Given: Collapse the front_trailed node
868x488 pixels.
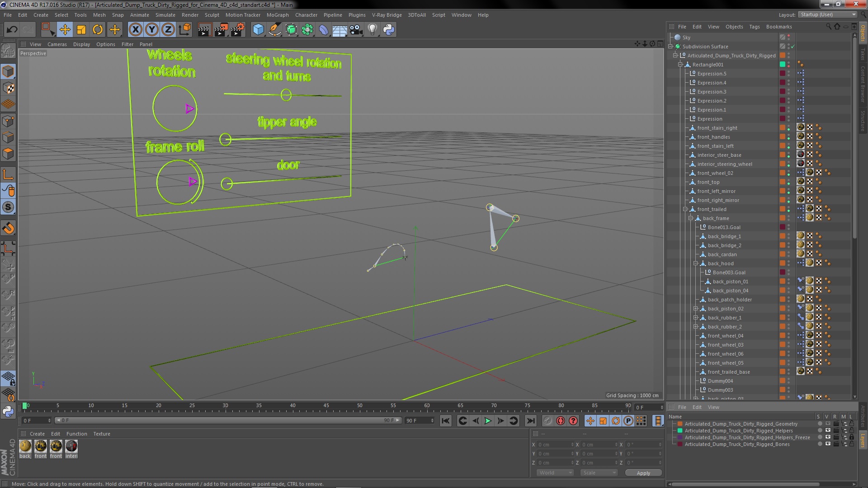Looking at the screenshot, I should [x=685, y=209].
